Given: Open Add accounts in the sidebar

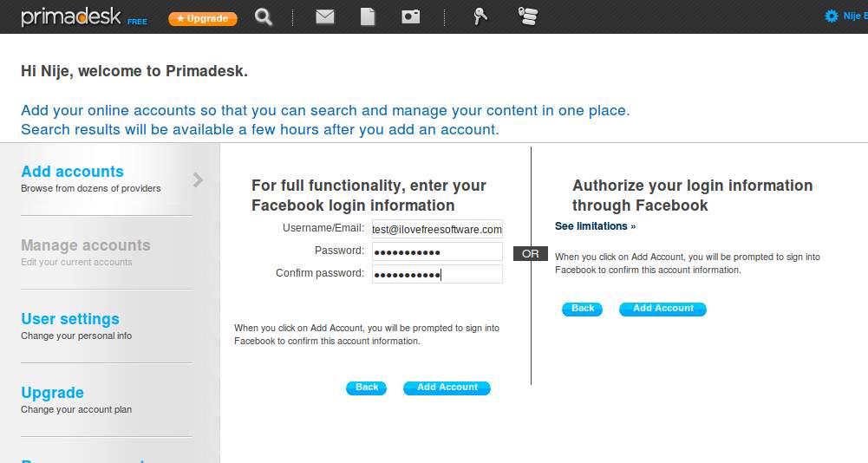Looking at the screenshot, I should [72, 172].
